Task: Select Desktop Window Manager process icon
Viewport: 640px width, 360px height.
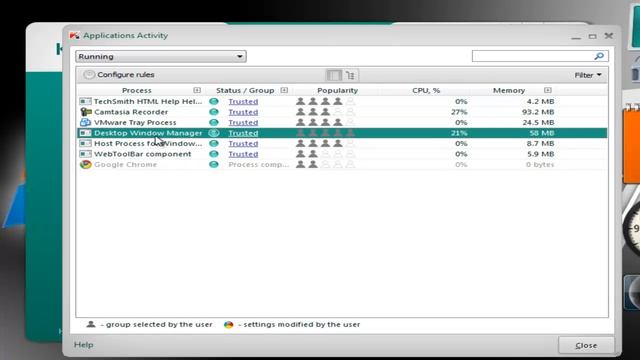Action: (85, 133)
